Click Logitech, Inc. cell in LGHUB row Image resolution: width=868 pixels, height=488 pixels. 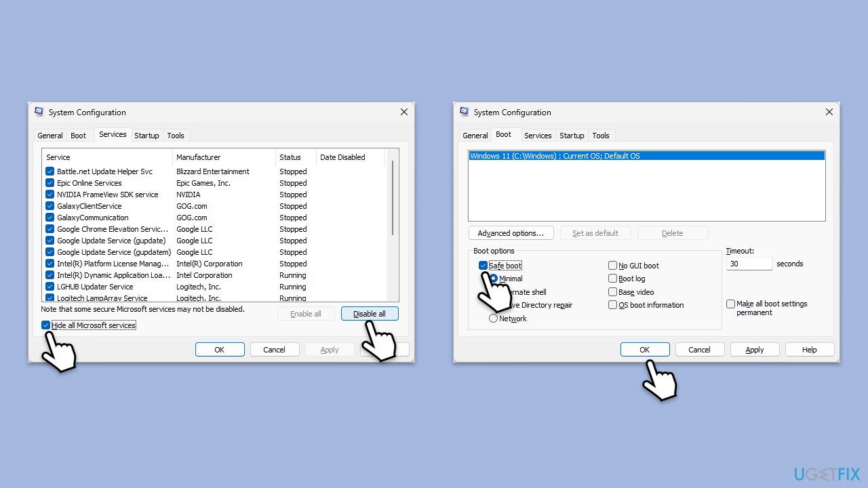(199, 287)
